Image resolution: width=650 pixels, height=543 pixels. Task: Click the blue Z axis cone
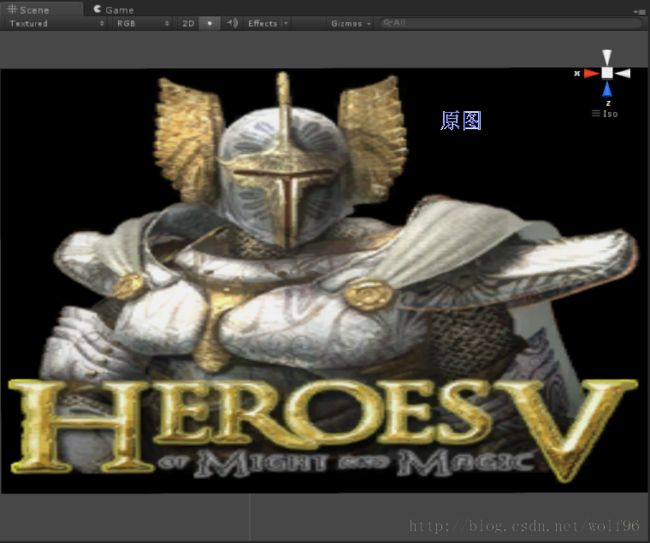607,89
